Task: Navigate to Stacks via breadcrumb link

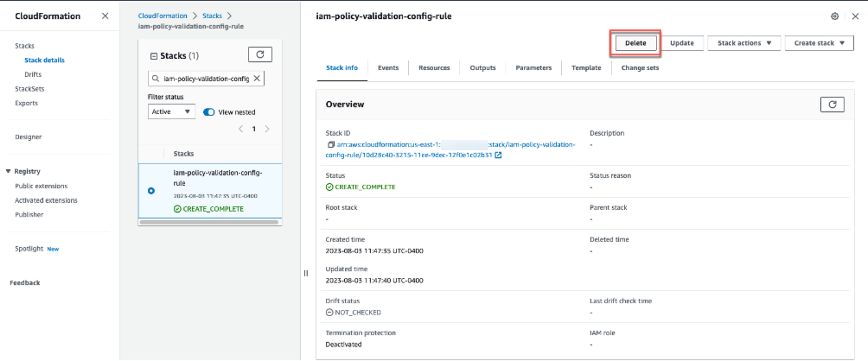Action: 212,16
